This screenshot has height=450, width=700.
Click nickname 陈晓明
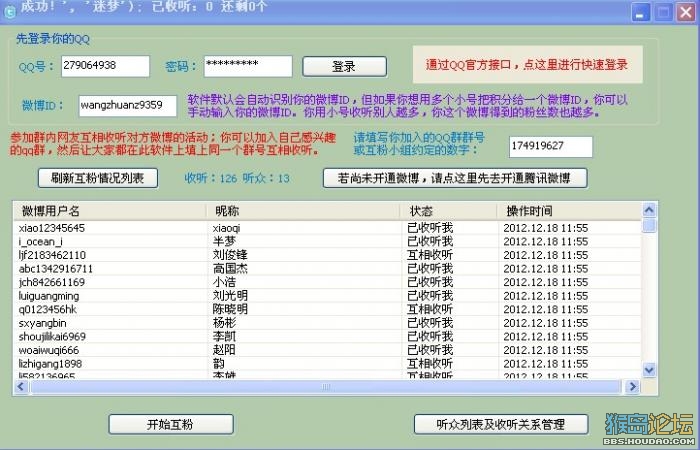click(230, 309)
